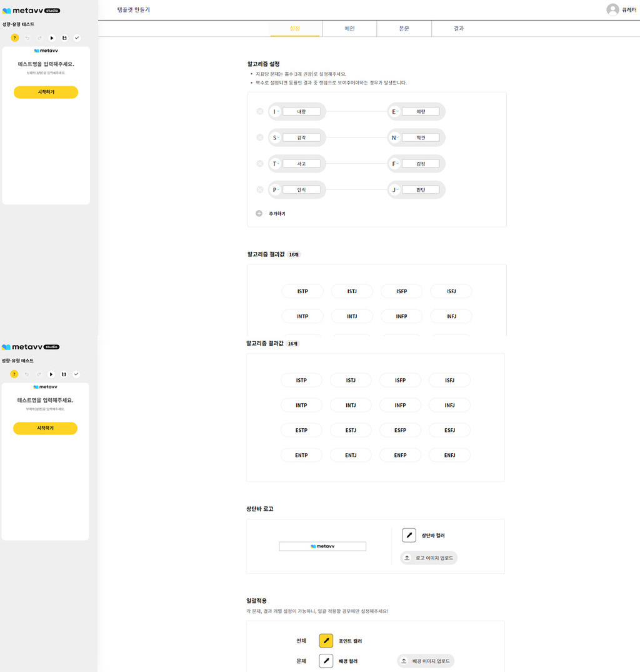The width and height of the screenshot is (640, 672).
Task: Click the redo icon in the upper sidebar
Action: [x=39, y=38]
